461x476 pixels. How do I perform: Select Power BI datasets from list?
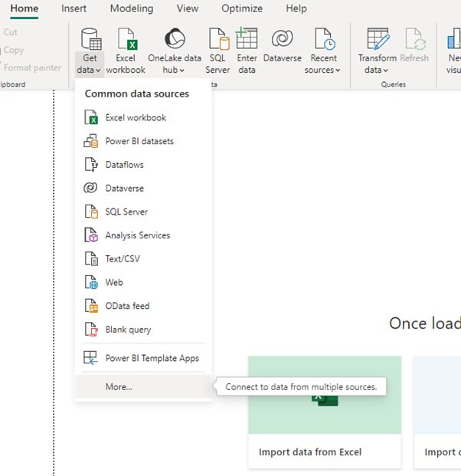pyautogui.click(x=139, y=141)
